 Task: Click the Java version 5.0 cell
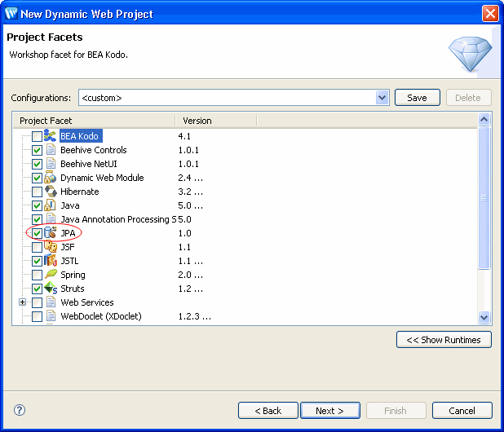tap(191, 205)
